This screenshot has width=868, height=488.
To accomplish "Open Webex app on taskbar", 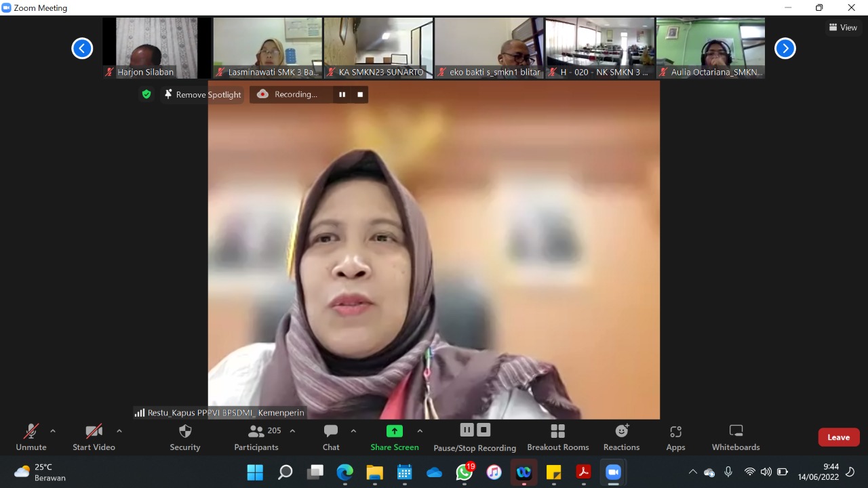I will 524,472.
